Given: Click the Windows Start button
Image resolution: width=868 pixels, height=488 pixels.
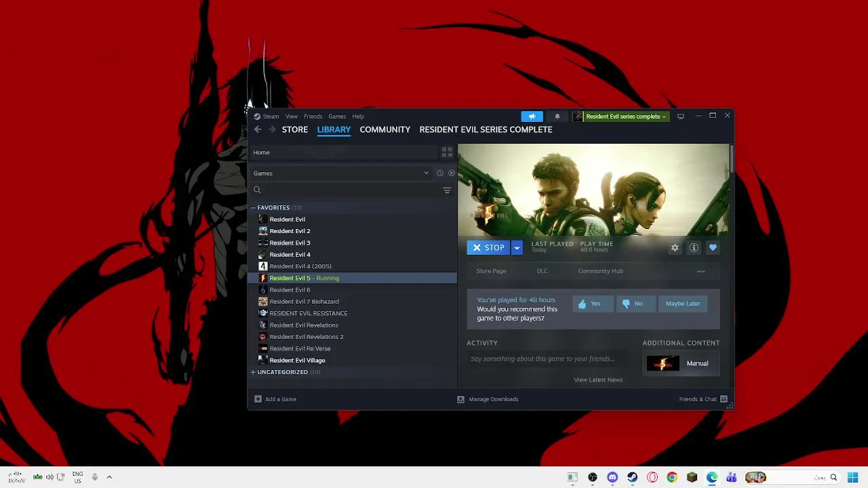Looking at the screenshot, I should (852, 478).
